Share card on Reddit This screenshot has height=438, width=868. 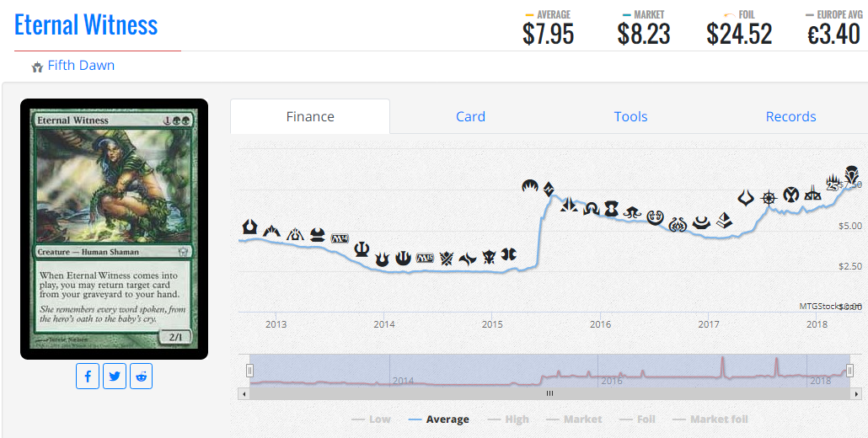click(x=142, y=377)
